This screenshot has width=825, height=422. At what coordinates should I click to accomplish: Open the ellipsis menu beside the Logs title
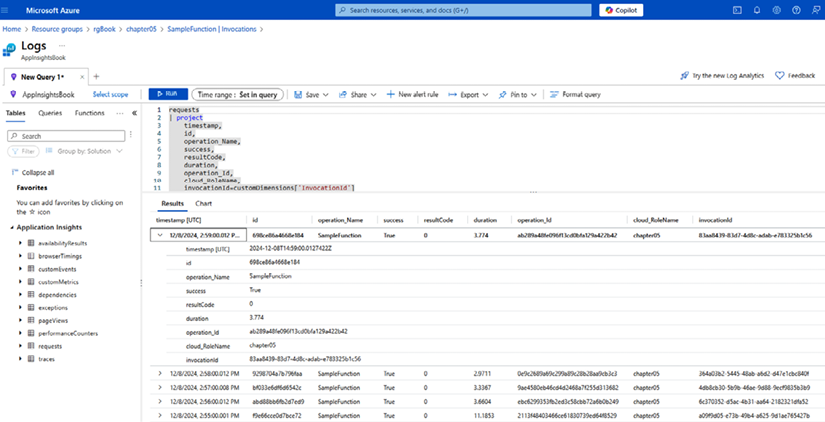click(x=62, y=46)
